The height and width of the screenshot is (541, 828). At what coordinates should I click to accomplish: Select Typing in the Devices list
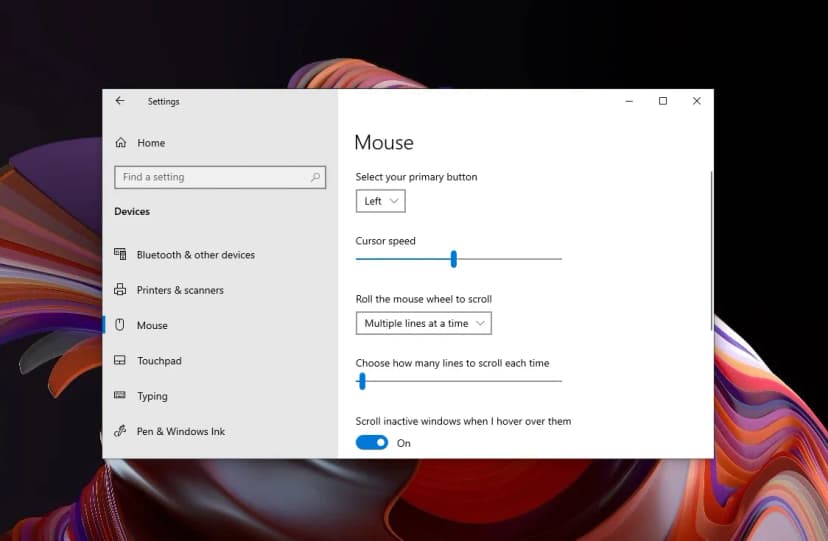(152, 396)
